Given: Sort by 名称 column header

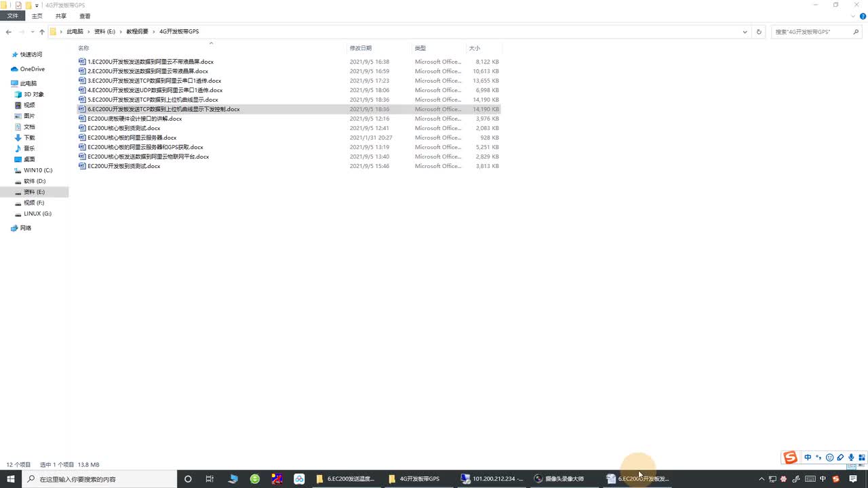Looking at the screenshot, I should (x=83, y=48).
